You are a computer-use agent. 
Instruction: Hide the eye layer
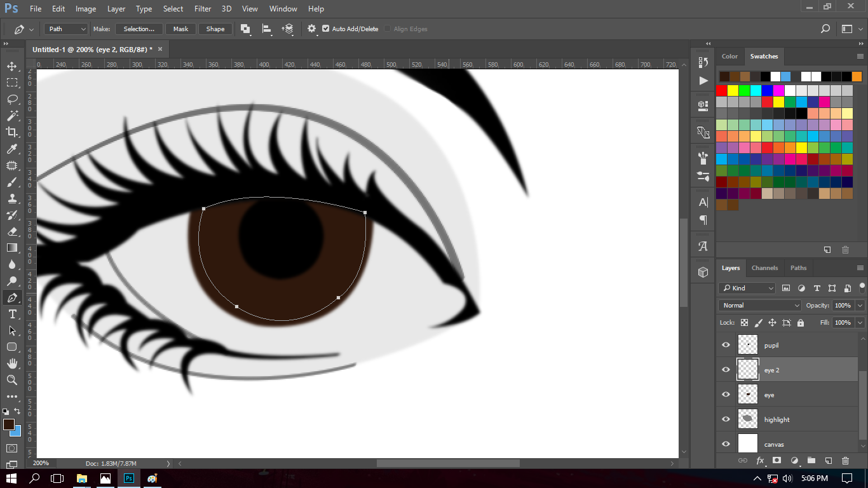click(726, 395)
